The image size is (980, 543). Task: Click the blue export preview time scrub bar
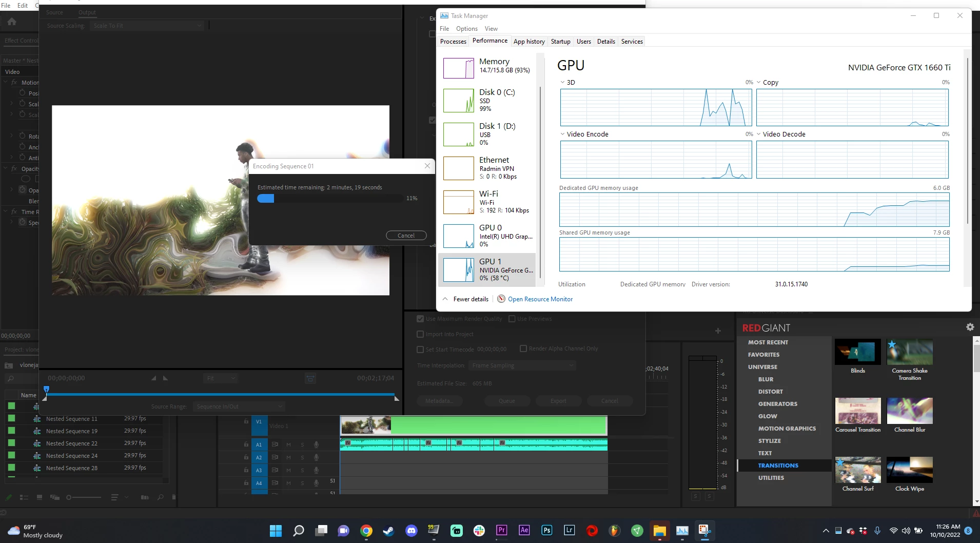221,394
